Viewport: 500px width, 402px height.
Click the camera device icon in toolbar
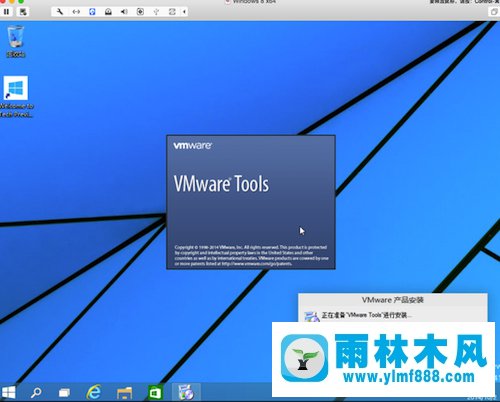[140, 12]
